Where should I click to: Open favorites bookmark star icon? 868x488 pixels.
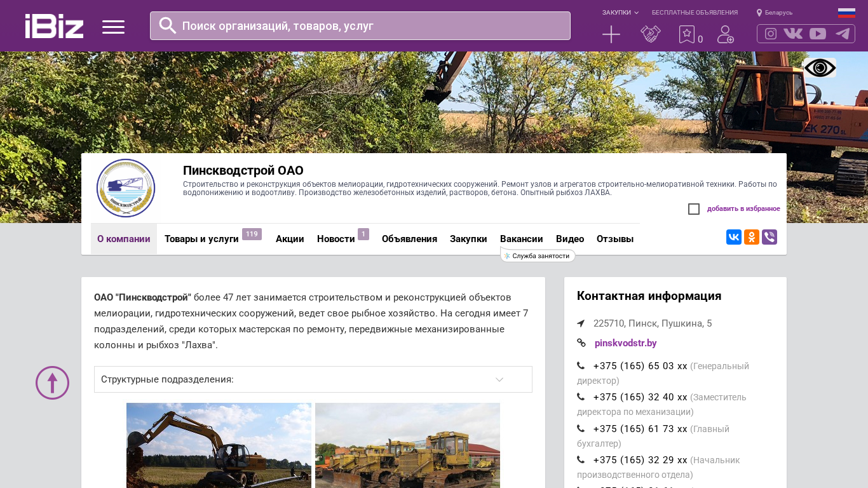(687, 34)
